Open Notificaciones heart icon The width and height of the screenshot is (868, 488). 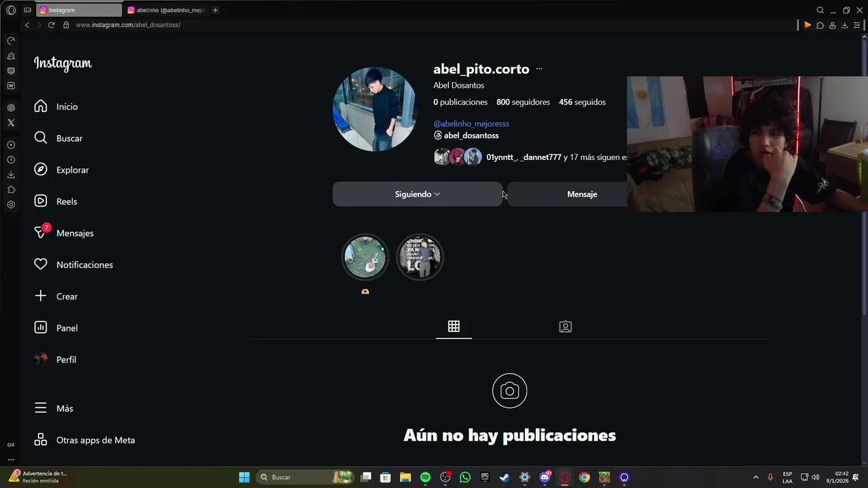point(41,264)
